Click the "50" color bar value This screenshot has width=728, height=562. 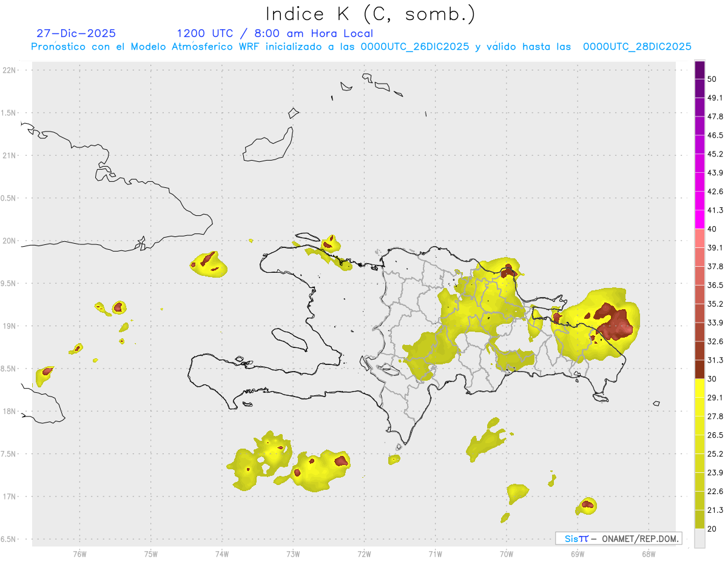tap(712, 79)
